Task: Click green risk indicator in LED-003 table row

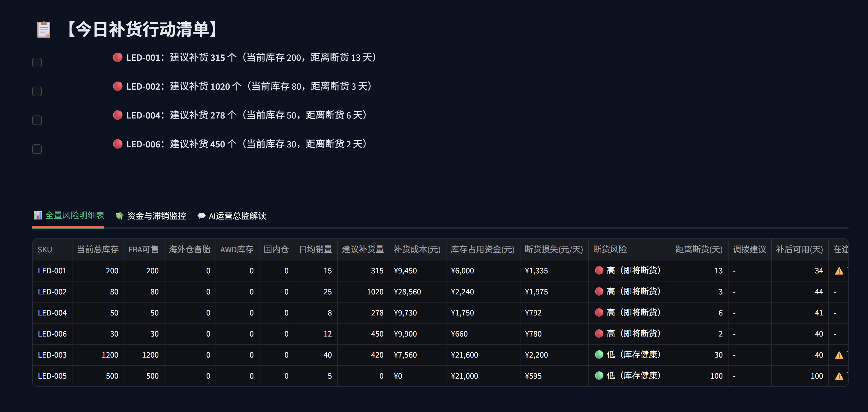Action: pos(599,355)
